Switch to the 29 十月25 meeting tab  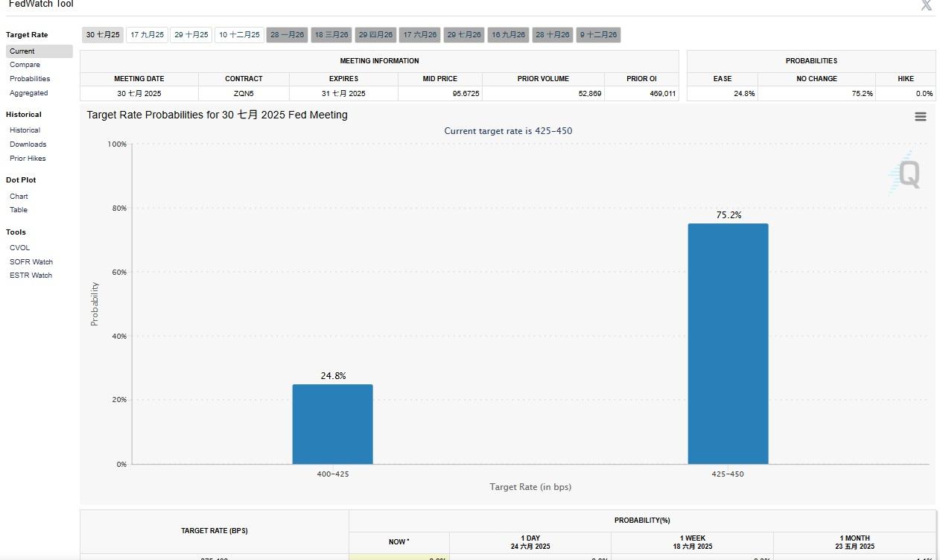coord(191,35)
